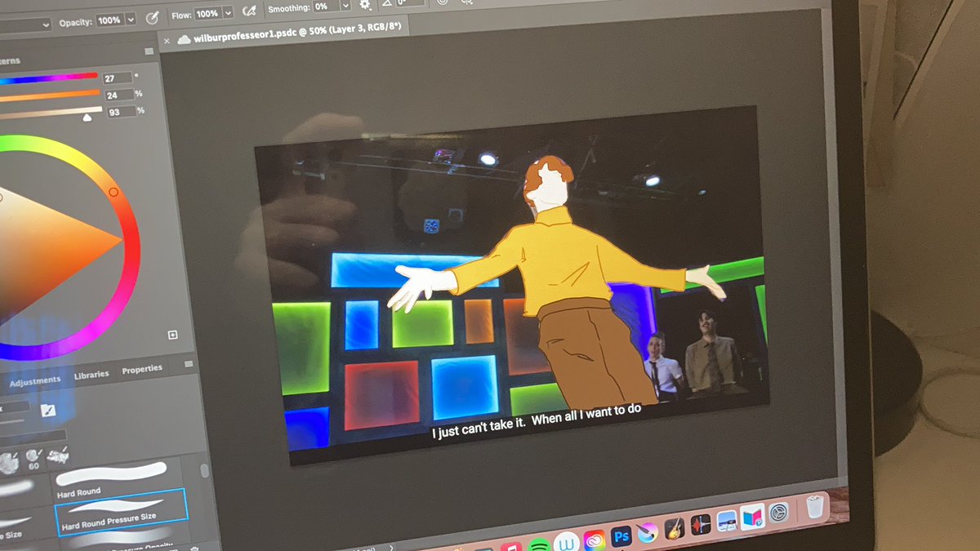This screenshot has width=980, height=551.
Task: Click the hue ring marker on color wheel
Action: coord(113,192)
